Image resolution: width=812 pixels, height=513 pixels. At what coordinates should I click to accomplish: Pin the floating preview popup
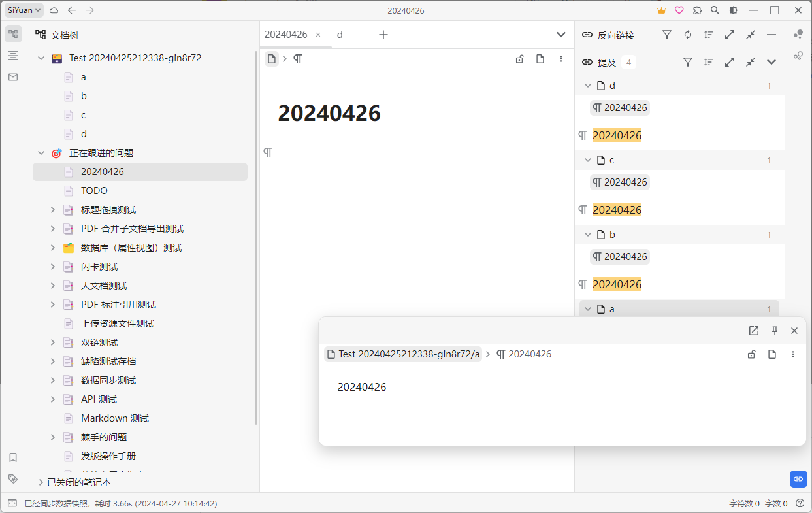775,331
